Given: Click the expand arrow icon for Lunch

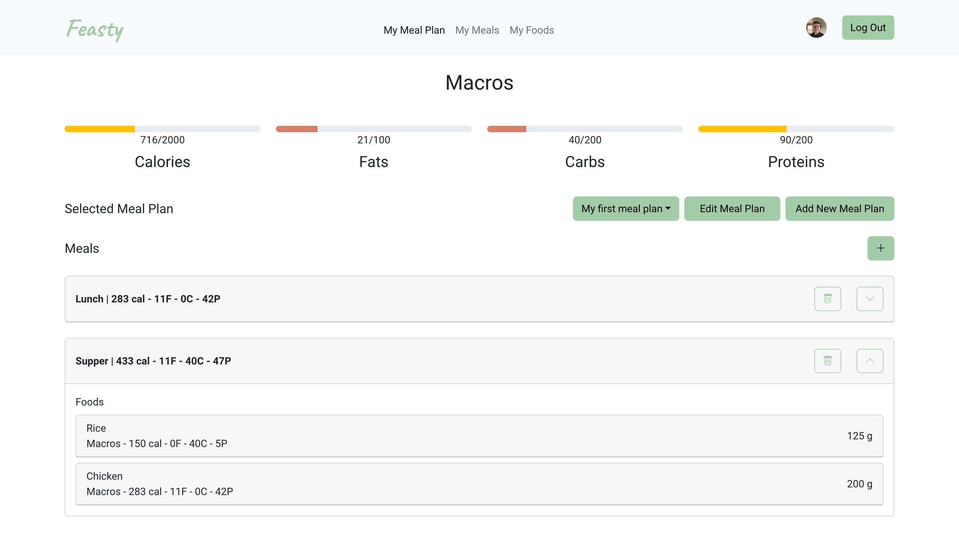Looking at the screenshot, I should tap(870, 299).
